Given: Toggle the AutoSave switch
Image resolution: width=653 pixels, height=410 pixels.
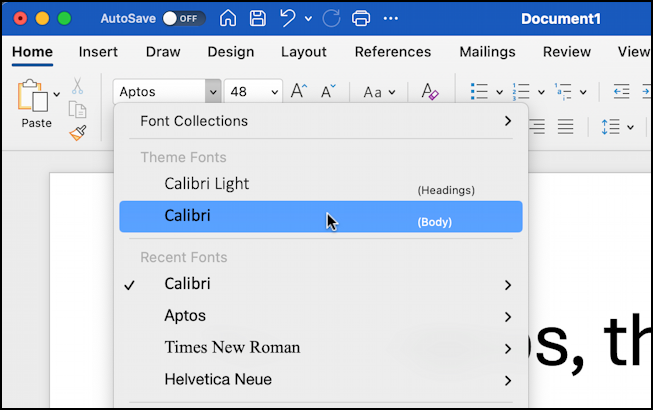Looking at the screenshot, I should click(184, 18).
